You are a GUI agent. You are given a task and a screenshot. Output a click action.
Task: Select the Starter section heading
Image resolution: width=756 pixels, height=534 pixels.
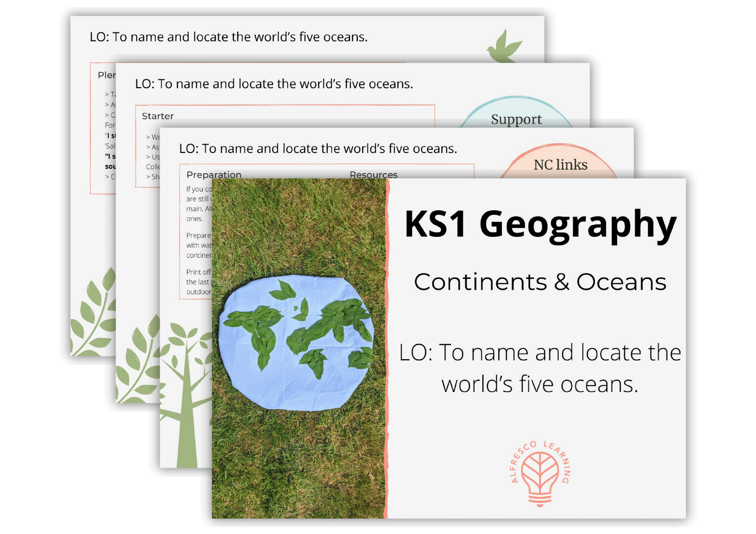(x=158, y=116)
